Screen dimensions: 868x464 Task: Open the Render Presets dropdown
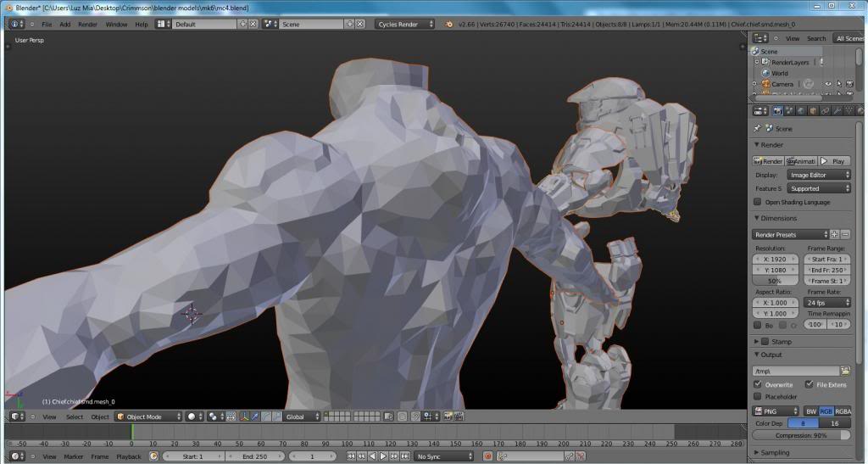(x=791, y=234)
